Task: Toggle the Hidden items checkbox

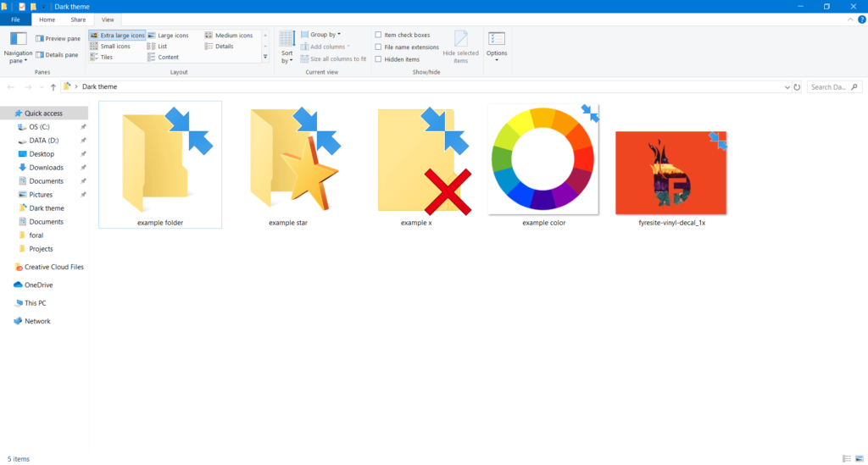Action: 378,58
